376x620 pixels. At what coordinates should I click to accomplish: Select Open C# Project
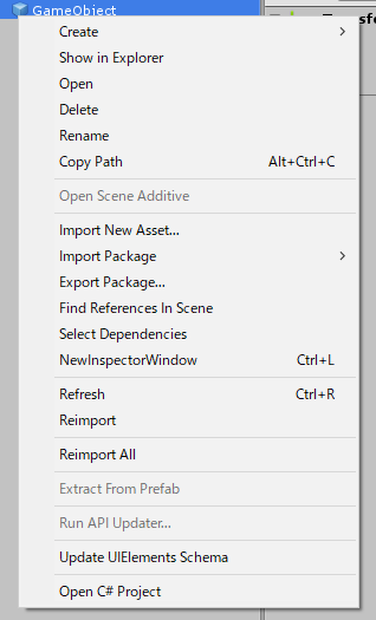pyautogui.click(x=205, y=592)
